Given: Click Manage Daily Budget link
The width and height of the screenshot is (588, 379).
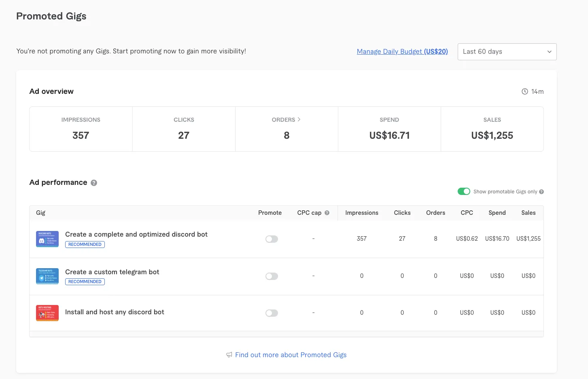Looking at the screenshot, I should (x=402, y=51).
